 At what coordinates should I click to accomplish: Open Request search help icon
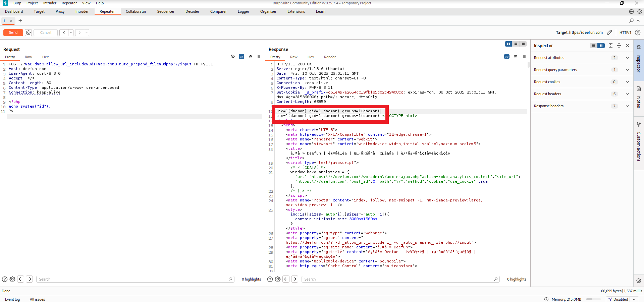click(x=5, y=279)
